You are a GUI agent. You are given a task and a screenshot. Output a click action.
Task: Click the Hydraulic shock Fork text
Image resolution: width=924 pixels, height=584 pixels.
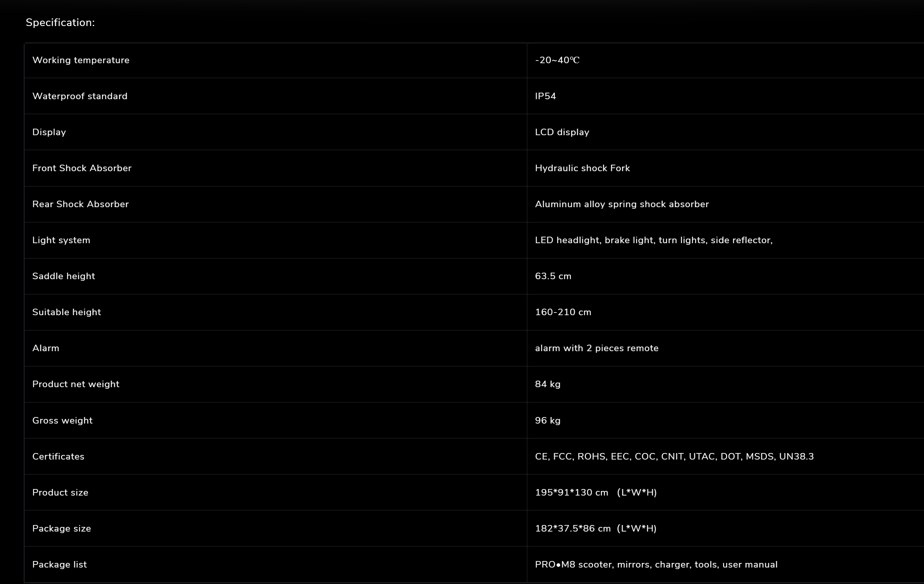pos(582,168)
